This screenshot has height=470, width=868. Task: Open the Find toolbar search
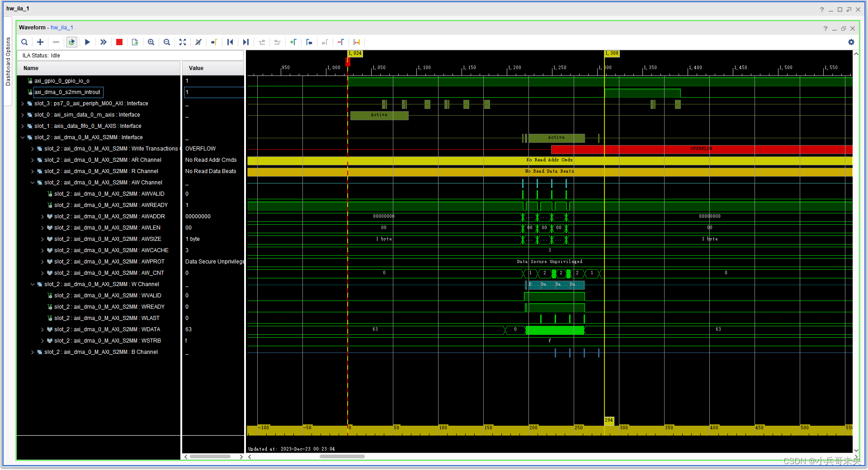click(x=24, y=42)
